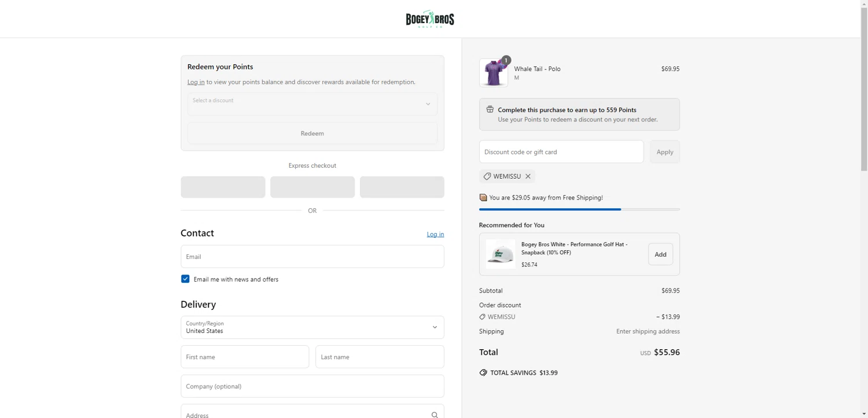Expand the Country/Region dropdown
Image resolution: width=868 pixels, height=418 pixels.
click(312, 327)
